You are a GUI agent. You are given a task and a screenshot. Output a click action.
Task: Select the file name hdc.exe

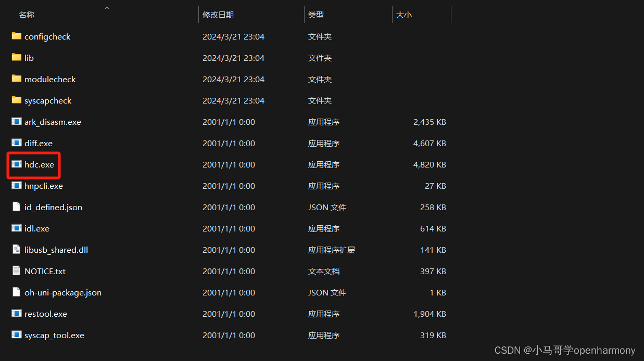coord(39,165)
